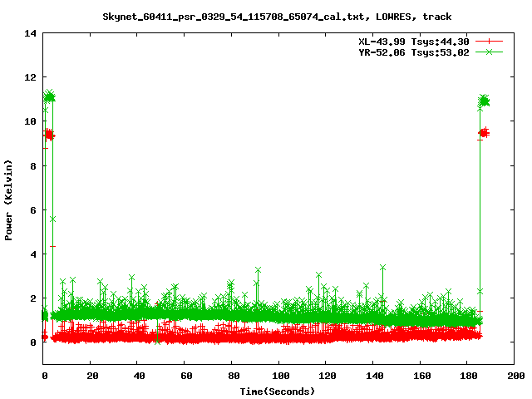Click the x-axis tick label 140

375,376
